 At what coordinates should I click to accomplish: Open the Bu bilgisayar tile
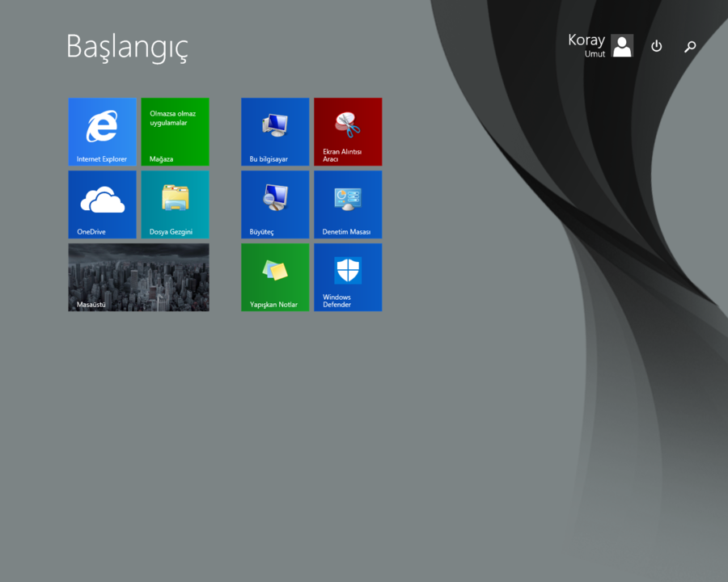click(x=275, y=132)
